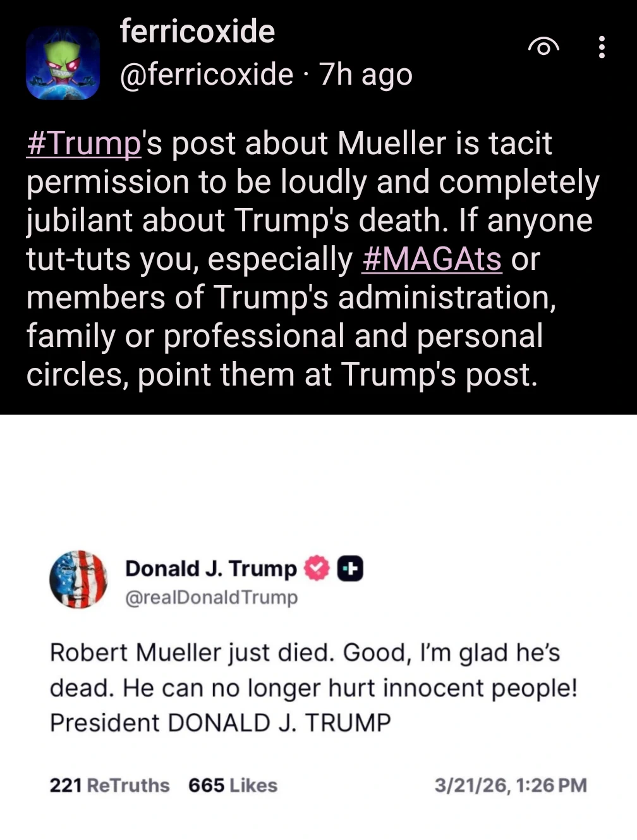
Task: Click ferricoxide's text beginning "permission to be loudly"
Action: coord(312,182)
